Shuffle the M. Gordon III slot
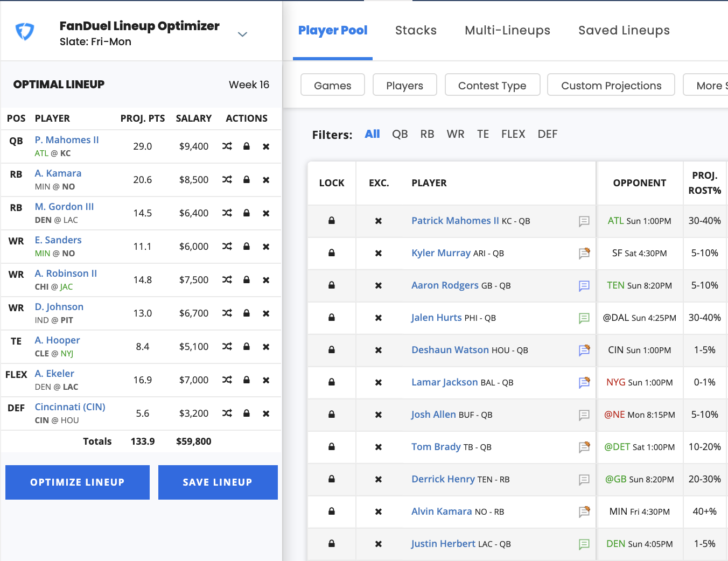Screen dimensions: 728x561 click(227, 213)
